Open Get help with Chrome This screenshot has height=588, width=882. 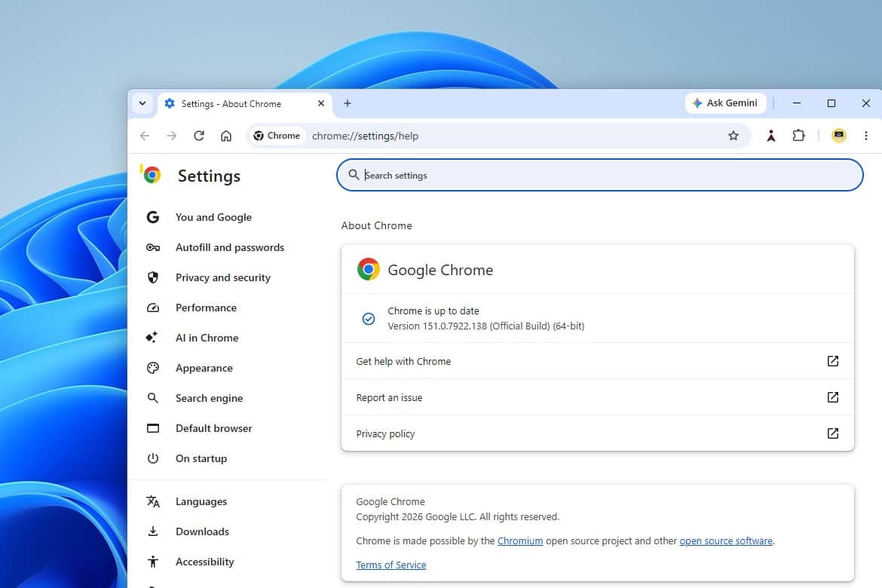[x=597, y=361]
